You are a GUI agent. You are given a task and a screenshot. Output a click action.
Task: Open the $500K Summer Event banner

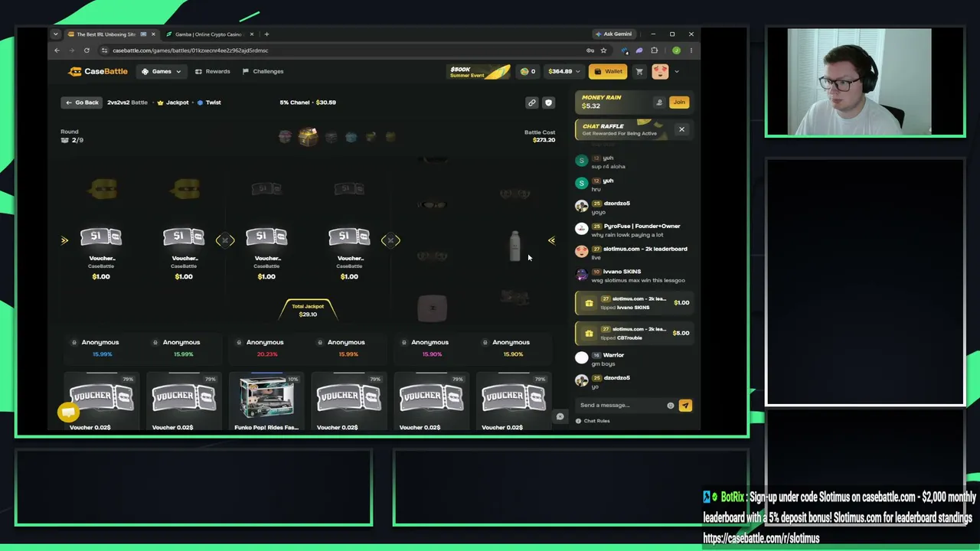tap(479, 71)
